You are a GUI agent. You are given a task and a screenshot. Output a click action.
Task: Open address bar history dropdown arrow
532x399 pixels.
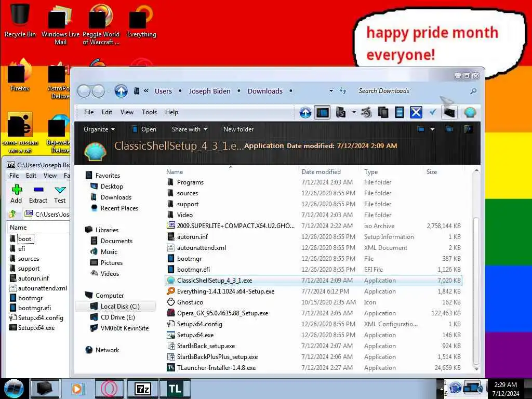coord(331,91)
